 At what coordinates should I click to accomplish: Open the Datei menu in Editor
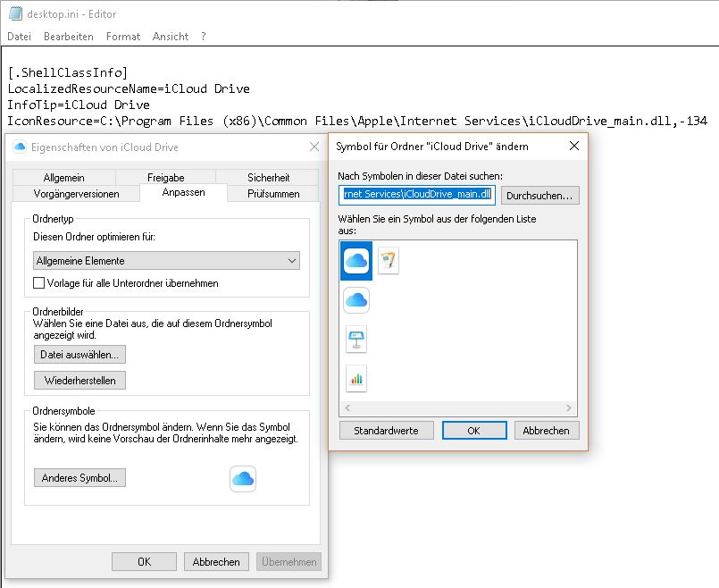coord(20,37)
